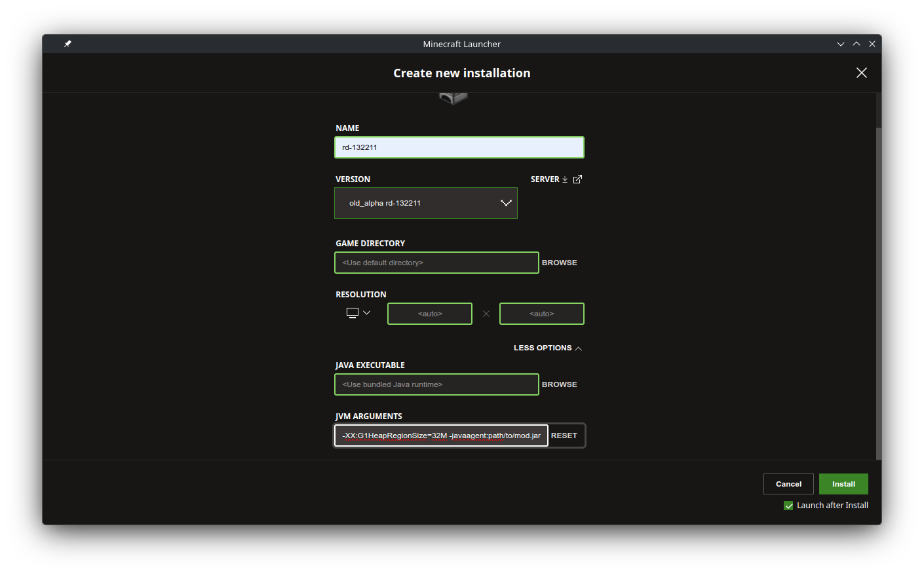924x575 pixels.
Task: Click the resolution width auto field
Action: click(x=430, y=314)
